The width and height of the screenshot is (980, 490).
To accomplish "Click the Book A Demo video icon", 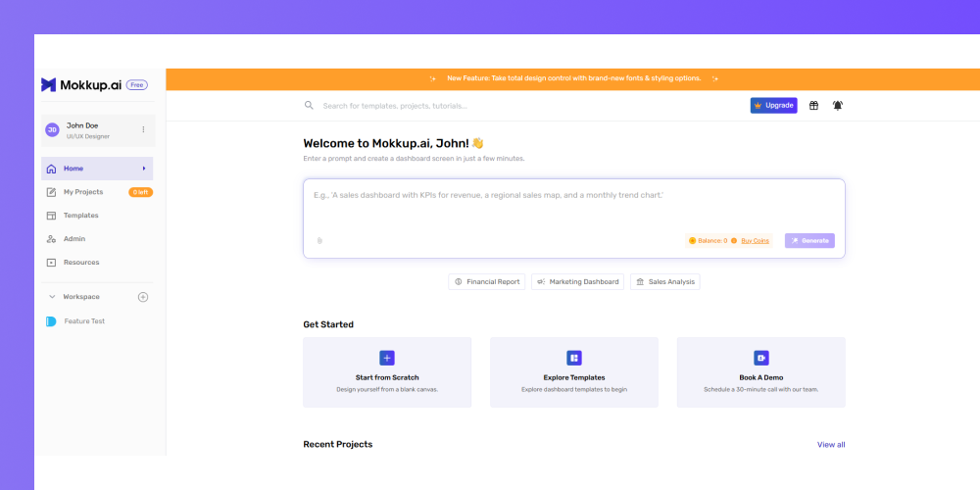I will coord(760,358).
